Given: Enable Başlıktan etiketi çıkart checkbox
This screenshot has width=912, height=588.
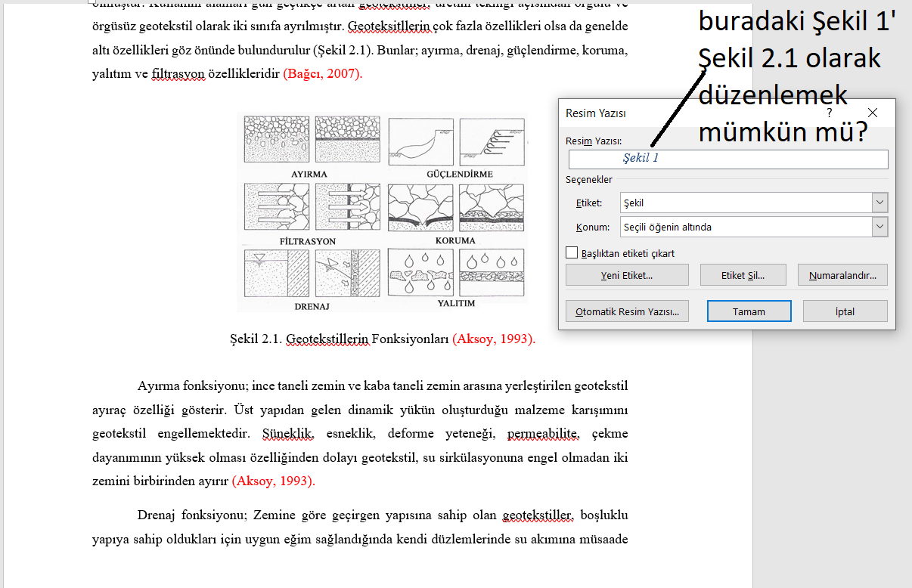Looking at the screenshot, I should (572, 253).
